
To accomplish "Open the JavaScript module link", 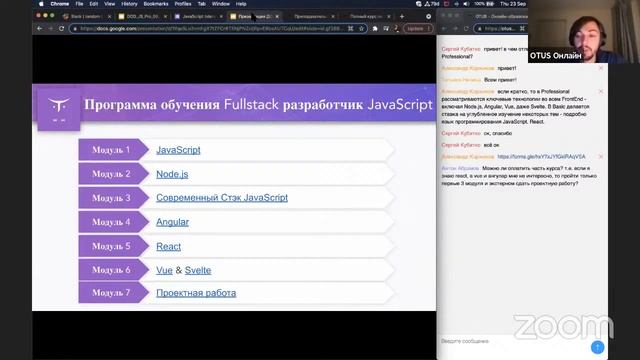I will point(178,150).
